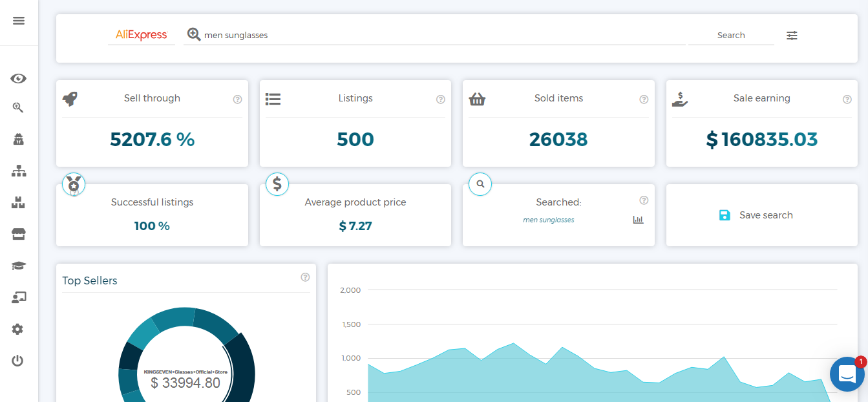The image size is (868, 402).
Task: Show help tooltip for Sold items
Action: pos(644,100)
